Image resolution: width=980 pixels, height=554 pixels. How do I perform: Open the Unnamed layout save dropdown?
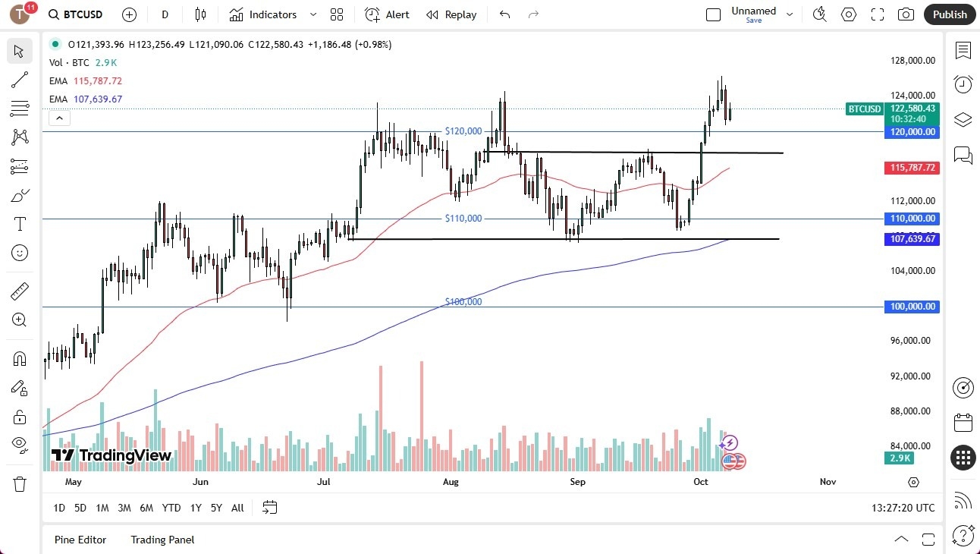point(790,14)
